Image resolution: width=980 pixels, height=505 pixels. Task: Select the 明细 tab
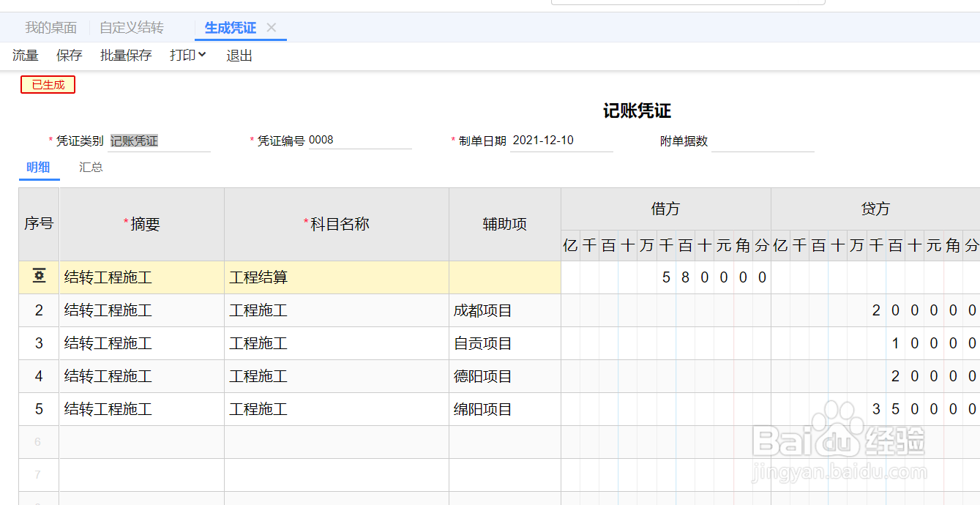tap(38, 167)
